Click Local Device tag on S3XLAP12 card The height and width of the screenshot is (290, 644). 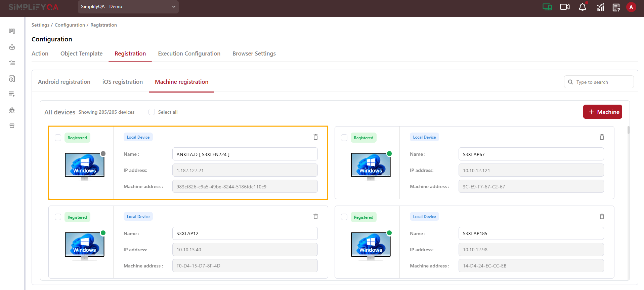point(138,216)
